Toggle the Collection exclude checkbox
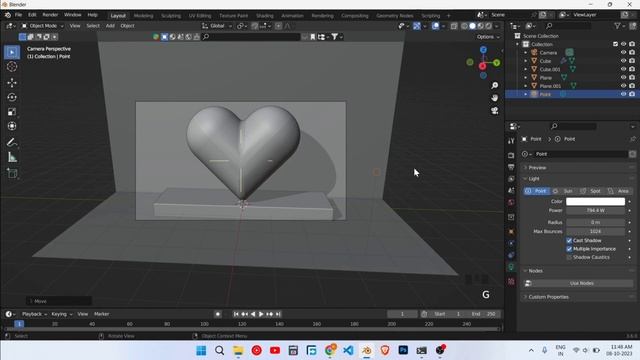 click(616, 44)
